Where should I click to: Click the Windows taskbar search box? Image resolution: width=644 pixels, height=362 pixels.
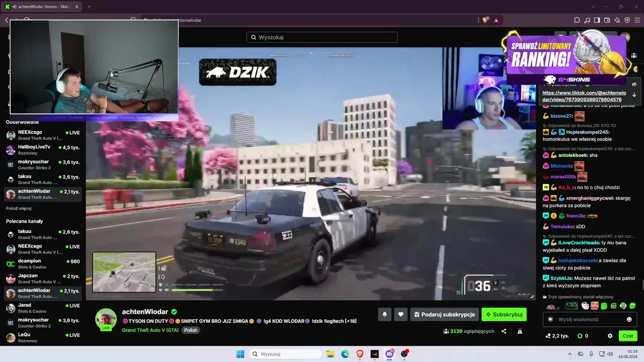(x=286, y=354)
